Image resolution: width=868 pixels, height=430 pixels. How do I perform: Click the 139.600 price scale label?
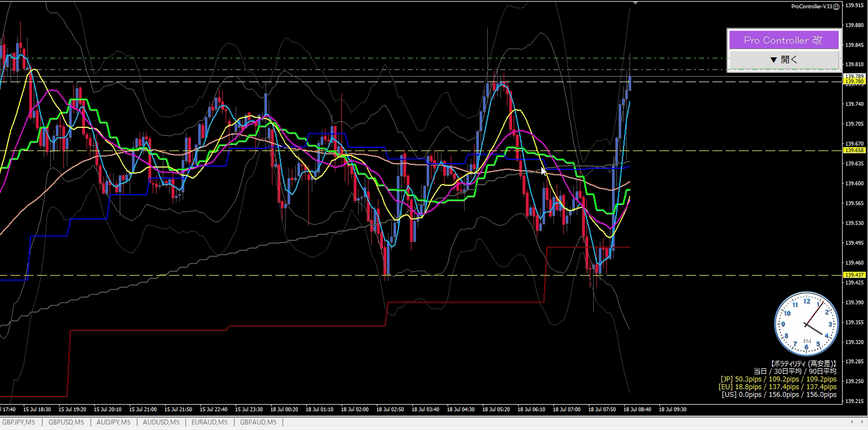pos(855,184)
